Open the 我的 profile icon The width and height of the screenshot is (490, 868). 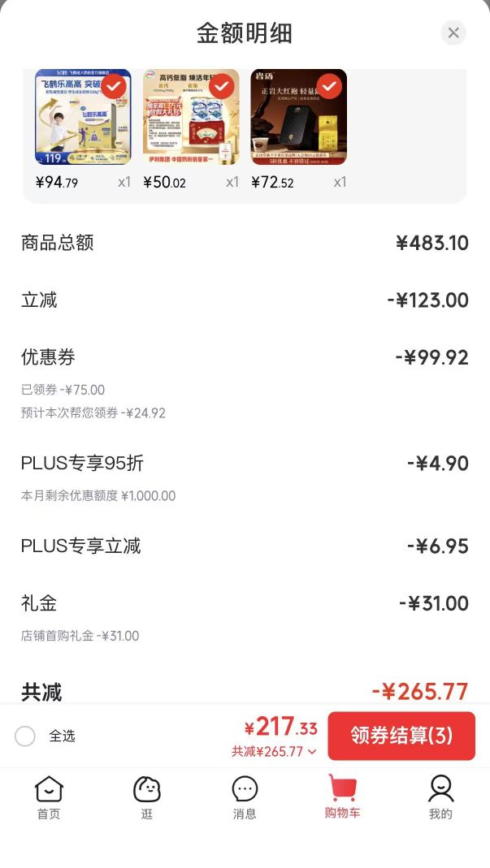[440, 797]
